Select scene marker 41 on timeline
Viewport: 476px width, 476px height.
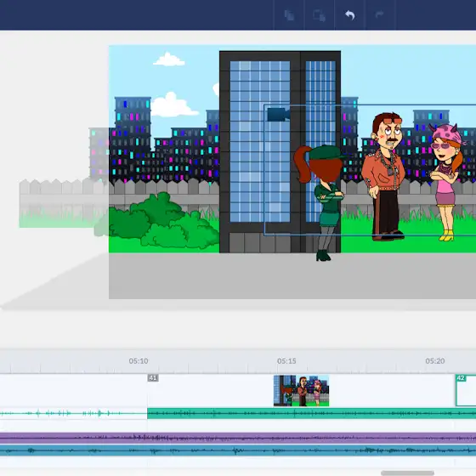point(153,378)
